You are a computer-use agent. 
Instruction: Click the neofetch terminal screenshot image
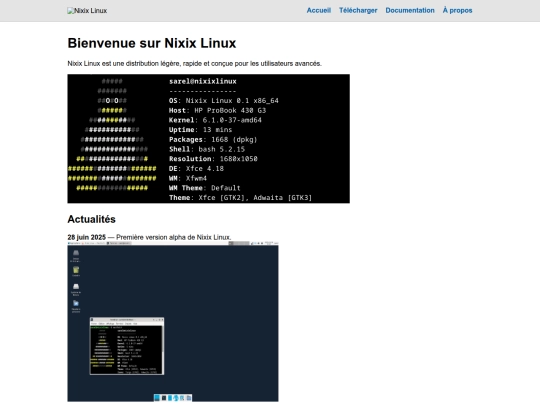pos(208,138)
